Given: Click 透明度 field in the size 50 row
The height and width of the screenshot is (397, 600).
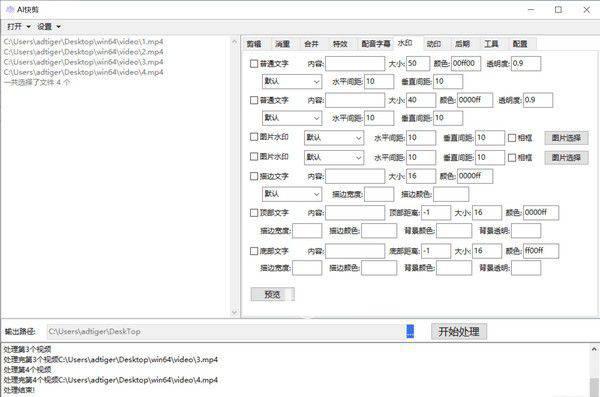Looking at the screenshot, I should [526, 64].
